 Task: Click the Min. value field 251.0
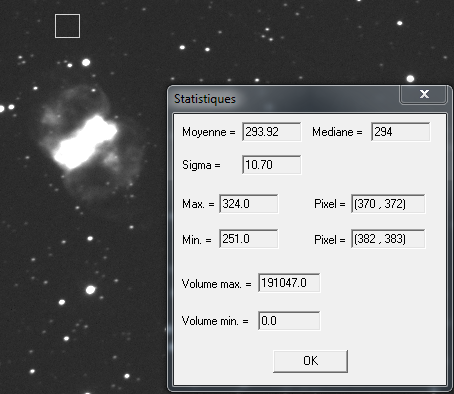(x=248, y=239)
